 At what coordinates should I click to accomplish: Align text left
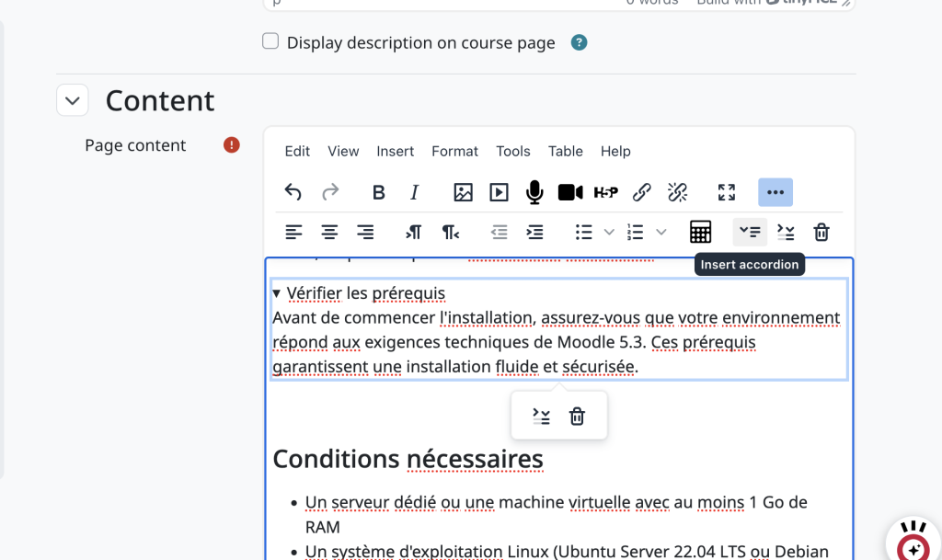(x=293, y=232)
